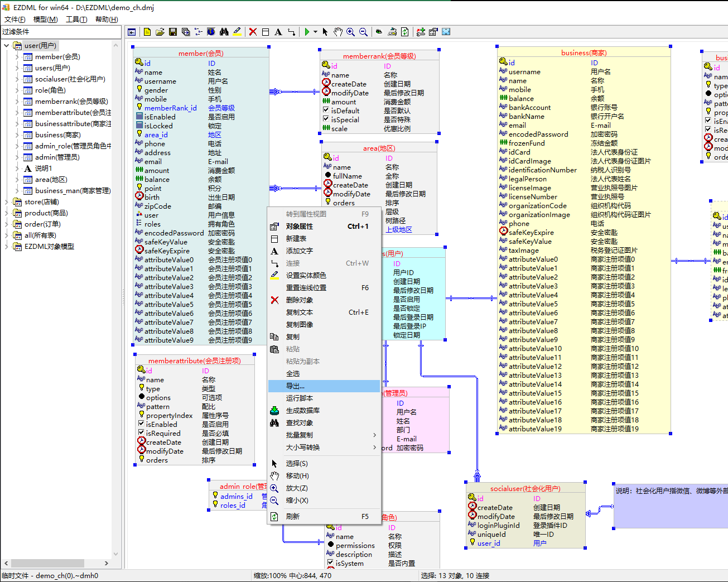Expand the store(店铺) tree node
728x582 pixels.
pos(7,202)
